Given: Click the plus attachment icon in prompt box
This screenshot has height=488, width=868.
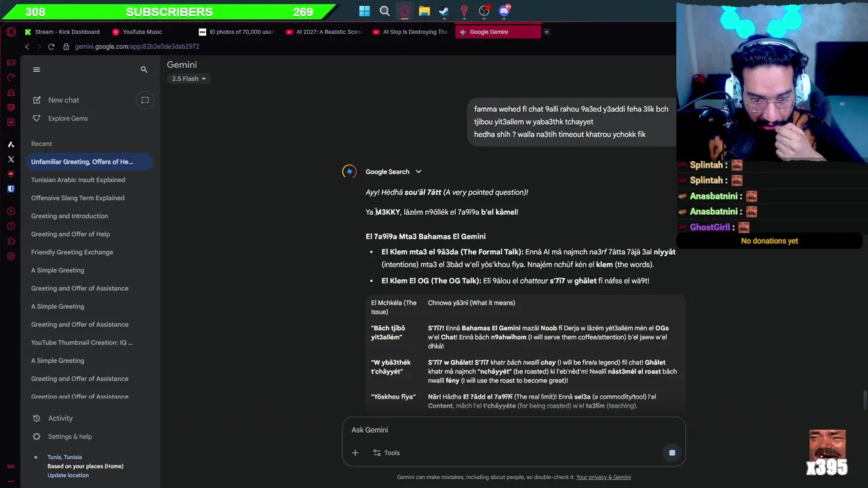Looking at the screenshot, I should point(355,453).
